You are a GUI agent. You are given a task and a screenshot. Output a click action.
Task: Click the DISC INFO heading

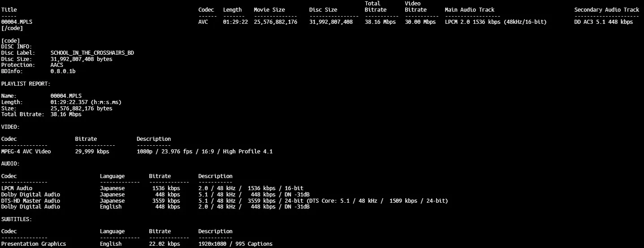pos(17,47)
